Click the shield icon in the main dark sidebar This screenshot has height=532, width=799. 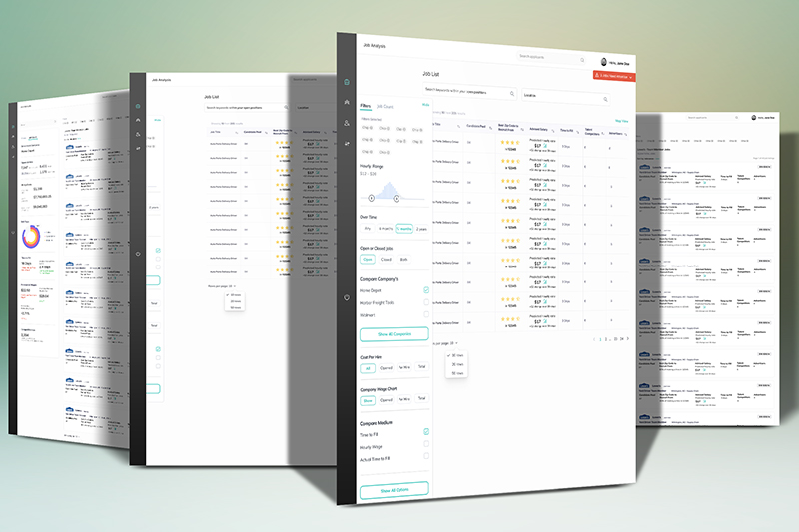(347, 299)
